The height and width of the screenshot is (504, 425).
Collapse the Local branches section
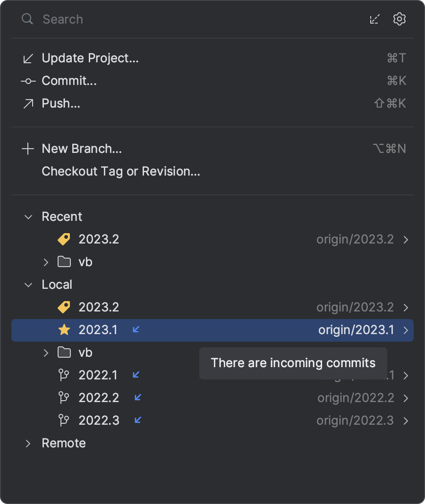[x=27, y=285]
